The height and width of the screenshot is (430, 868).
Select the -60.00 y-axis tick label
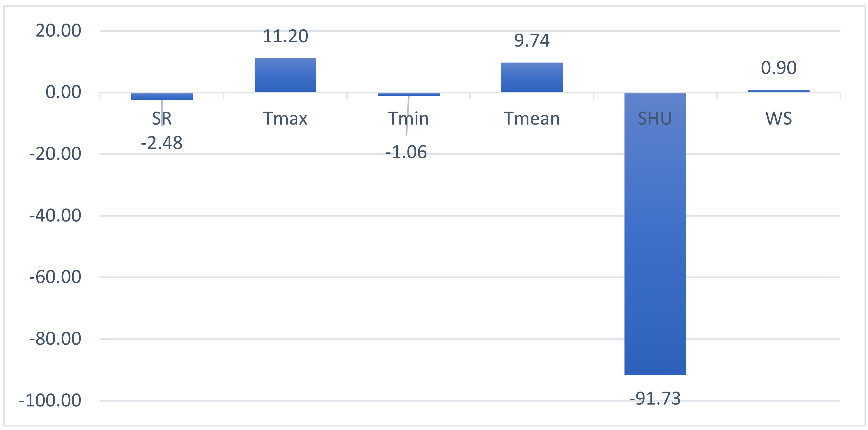pos(55,277)
